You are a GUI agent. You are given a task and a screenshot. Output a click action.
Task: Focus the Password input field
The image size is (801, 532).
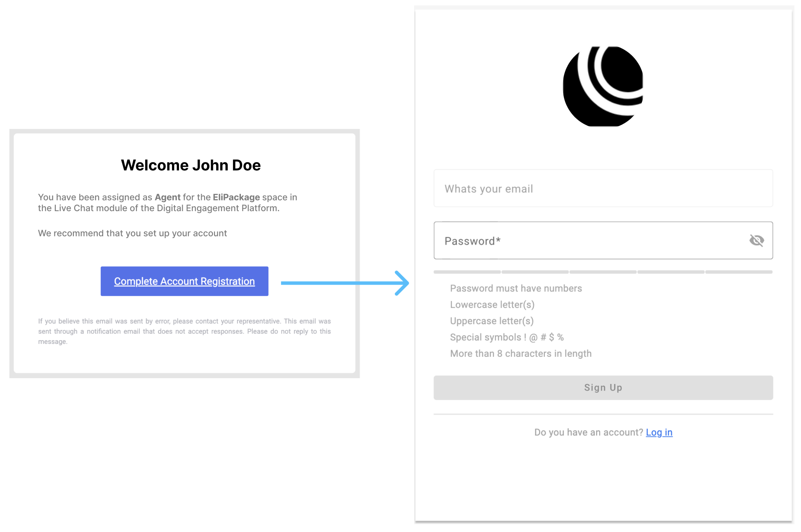pos(590,241)
